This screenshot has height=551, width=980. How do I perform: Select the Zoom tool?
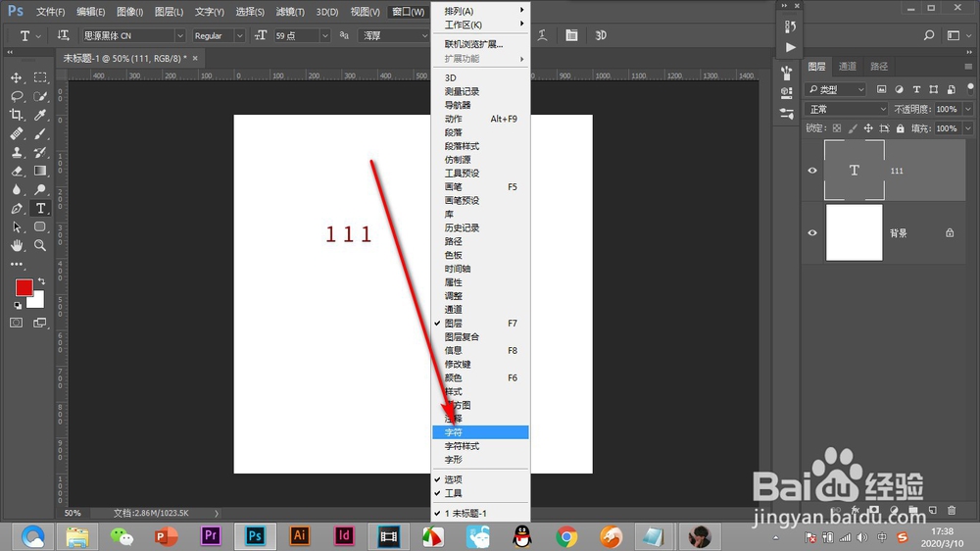[x=40, y=245]
